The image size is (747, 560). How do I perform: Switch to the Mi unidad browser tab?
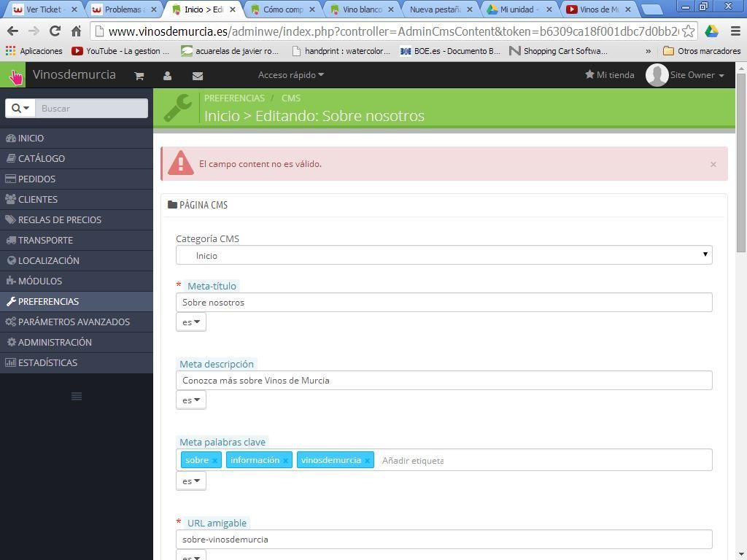point(519,9)
